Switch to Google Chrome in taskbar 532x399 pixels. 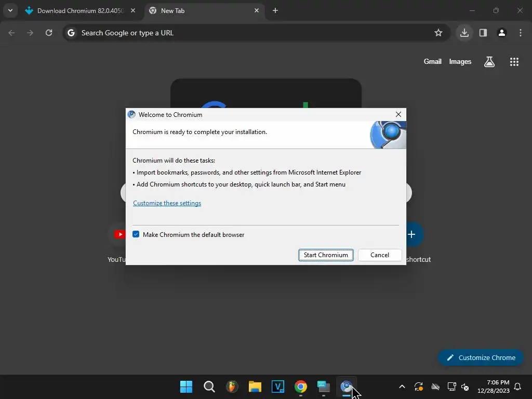pyautogui.click(x=301, y=387)
